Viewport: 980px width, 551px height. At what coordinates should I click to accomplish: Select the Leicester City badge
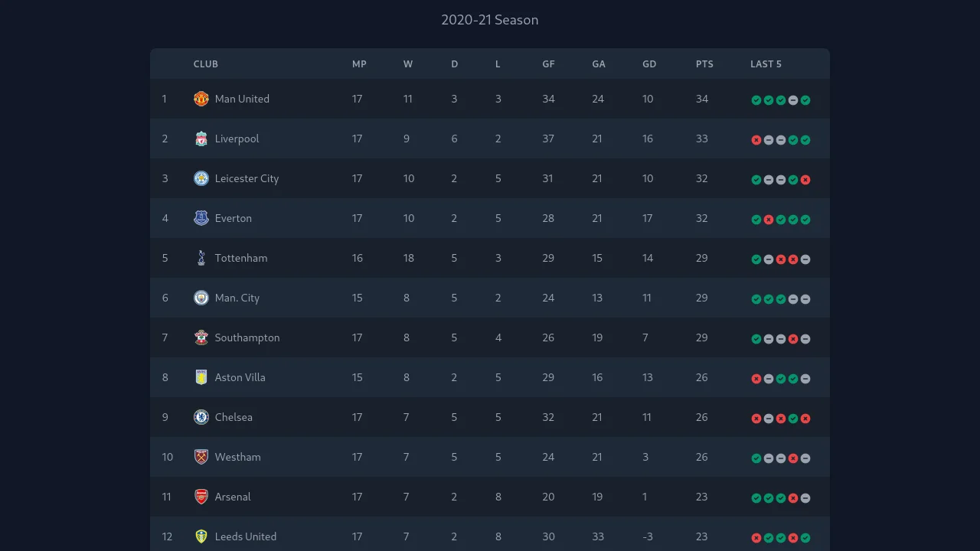201,178
